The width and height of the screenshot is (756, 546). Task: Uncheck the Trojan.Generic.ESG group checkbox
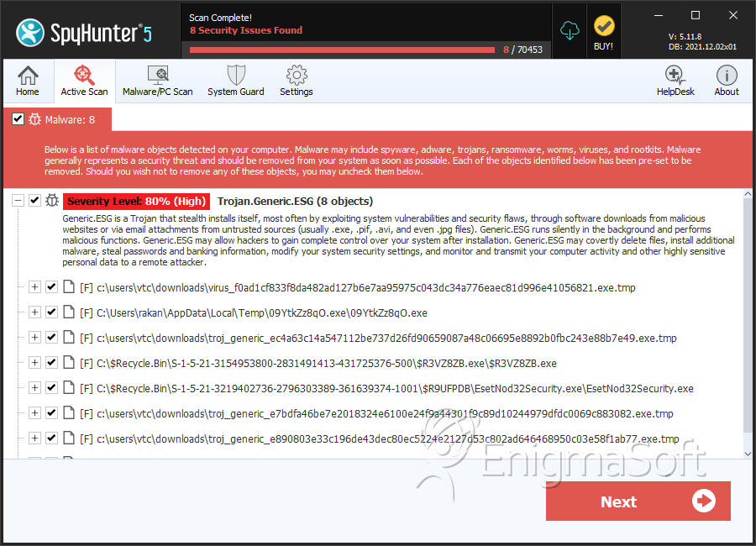[x=34, y=200]
